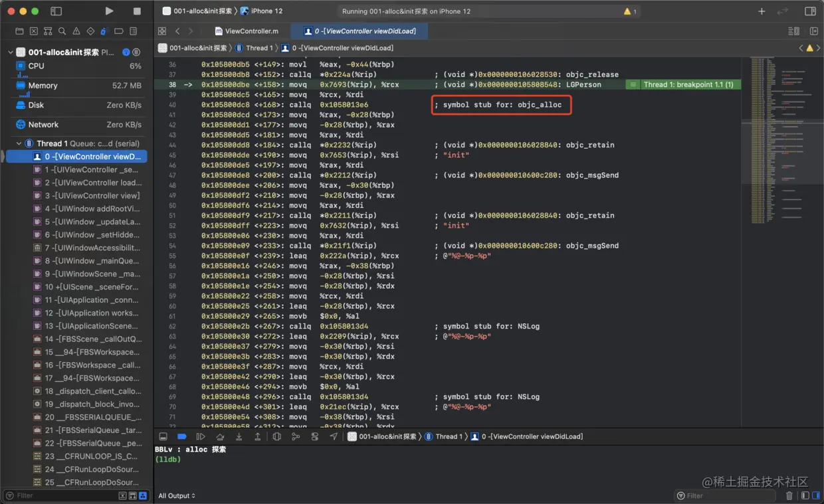Select the Memory gauge row
Viewport: 824px width, 504px height.
tap(78, 86)
